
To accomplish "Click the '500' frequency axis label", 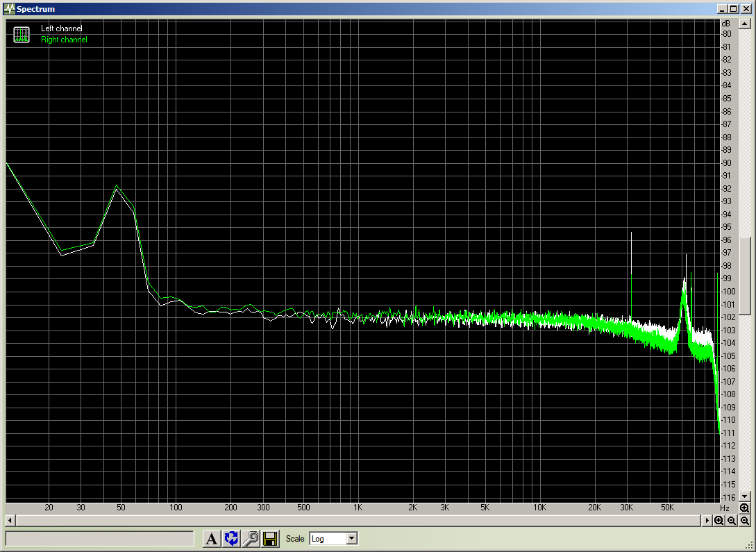I will 303,508.
